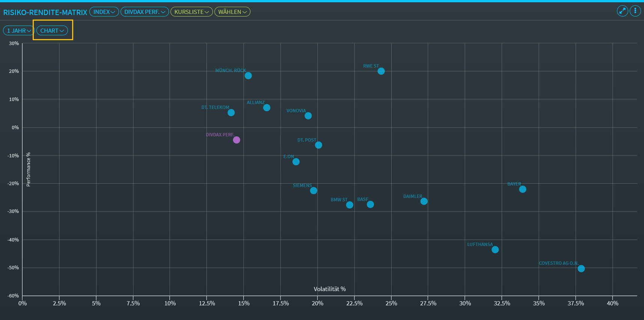Image resolution: width=644 pixels, height=320 pixels.
Task: Open the KURSLISTE dropdown
Action: [x=192, y=12]
